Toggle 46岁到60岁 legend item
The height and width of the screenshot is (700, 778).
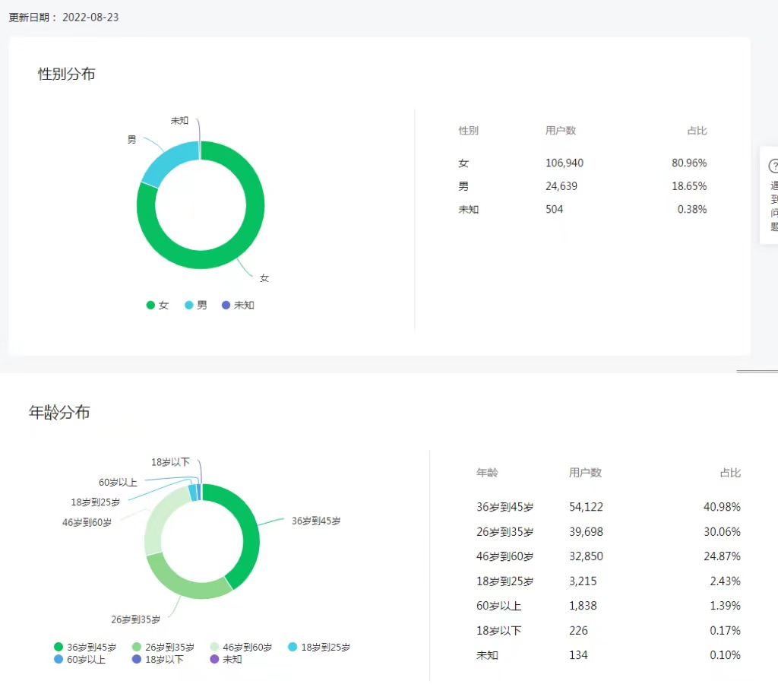(x=241, y=648)
